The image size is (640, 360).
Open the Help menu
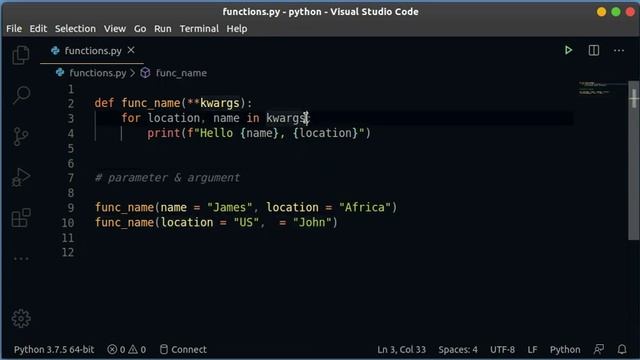[x=237, y=29]
